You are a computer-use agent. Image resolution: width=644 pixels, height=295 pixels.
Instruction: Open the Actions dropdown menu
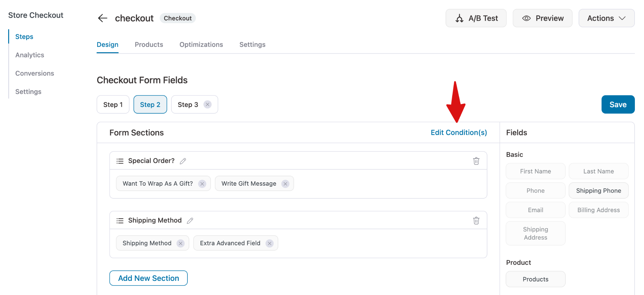coord(606,18)
